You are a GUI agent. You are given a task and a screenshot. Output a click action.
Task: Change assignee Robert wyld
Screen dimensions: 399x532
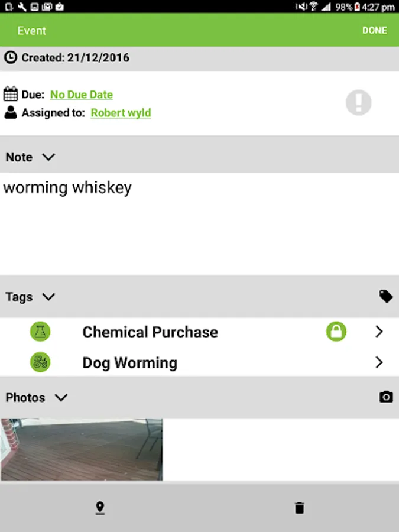point(121,113)
